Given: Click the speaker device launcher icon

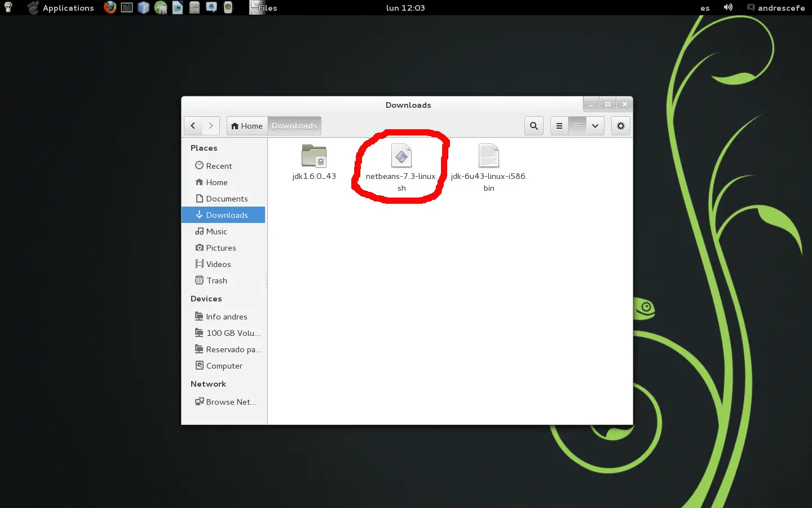Looking at the screenshot, I should (228, 7).
